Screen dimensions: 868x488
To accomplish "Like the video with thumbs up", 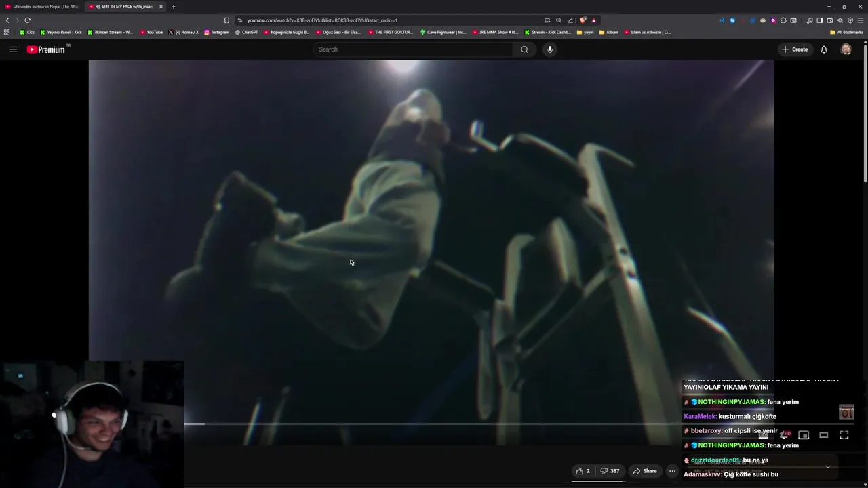I will click(583, 471).
